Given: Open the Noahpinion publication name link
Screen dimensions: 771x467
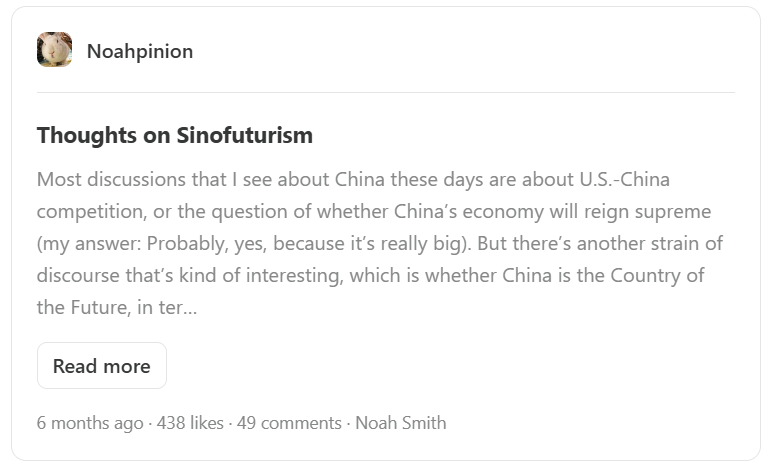Looking at the screenshot, I should point(140,52).
